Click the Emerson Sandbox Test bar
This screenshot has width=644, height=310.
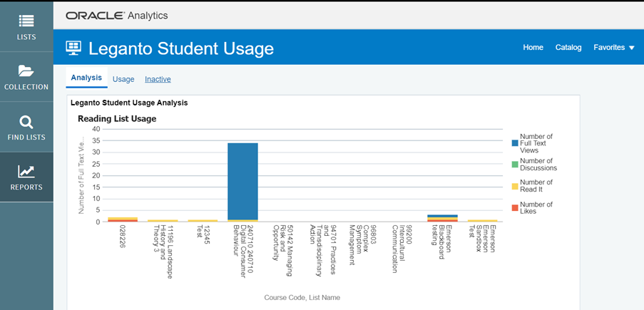coord(483,220)
